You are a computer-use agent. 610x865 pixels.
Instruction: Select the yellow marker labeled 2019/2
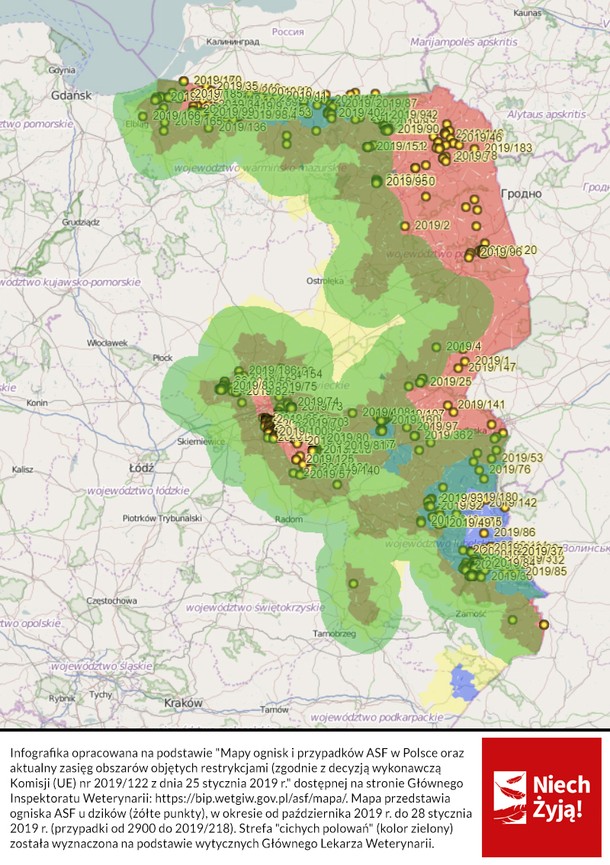pyautogui.click(x=405, y=226)
